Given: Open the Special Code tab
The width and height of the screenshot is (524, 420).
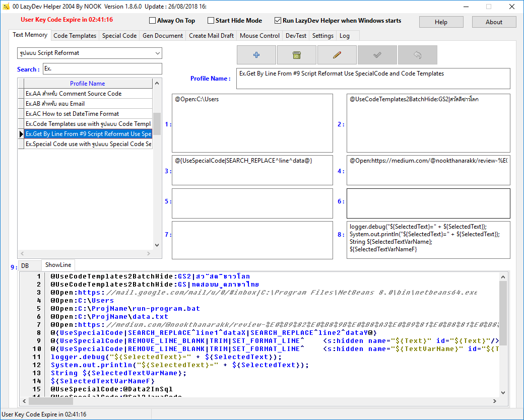Looking at the screenshot, I should [x=119, y=35].
